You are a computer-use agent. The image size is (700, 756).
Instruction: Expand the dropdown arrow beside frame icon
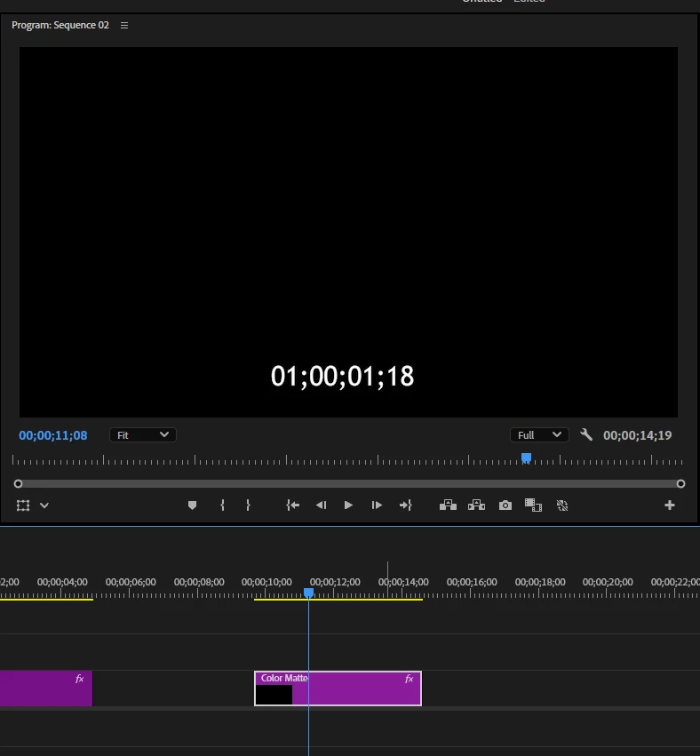[44, 505]
